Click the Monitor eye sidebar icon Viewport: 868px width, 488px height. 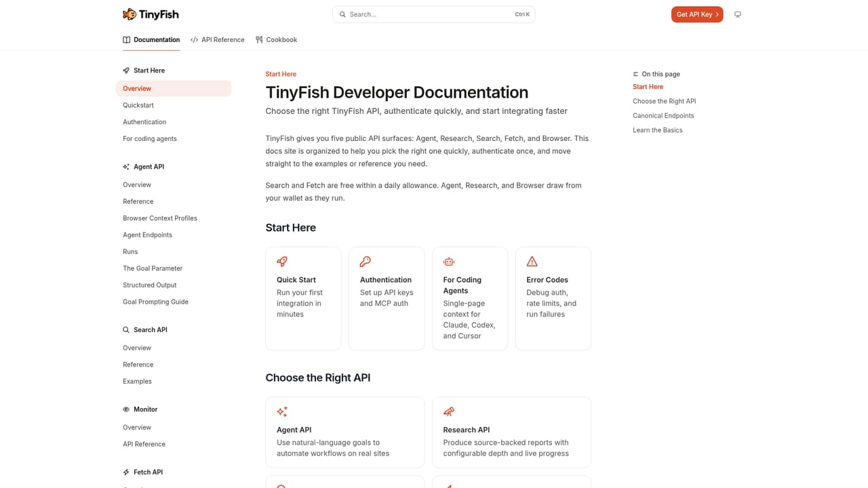click(126, 409)
